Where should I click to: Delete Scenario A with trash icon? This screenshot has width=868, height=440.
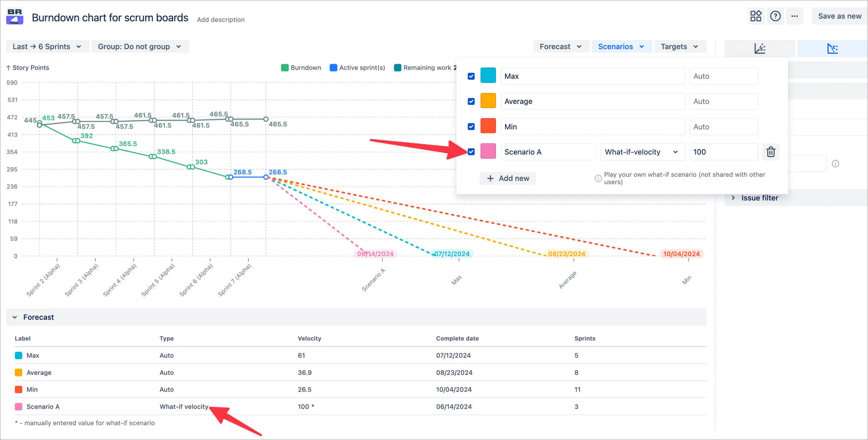click(x=771, y=152)
